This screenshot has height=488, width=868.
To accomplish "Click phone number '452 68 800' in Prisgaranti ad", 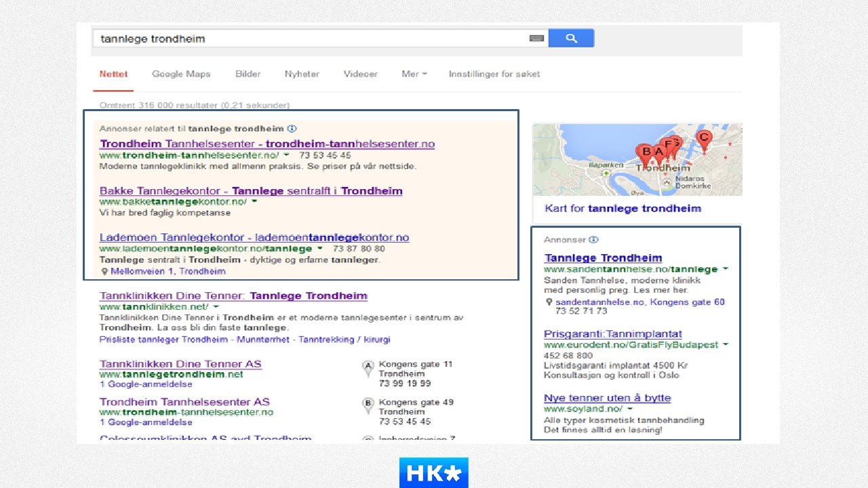I will click(568, 355).
